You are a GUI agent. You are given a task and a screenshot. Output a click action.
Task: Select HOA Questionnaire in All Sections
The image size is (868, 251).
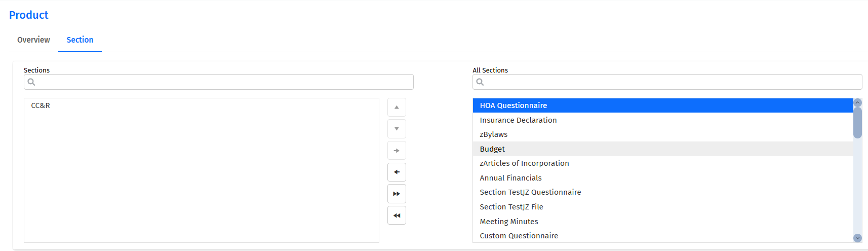(x=663, y=105)
